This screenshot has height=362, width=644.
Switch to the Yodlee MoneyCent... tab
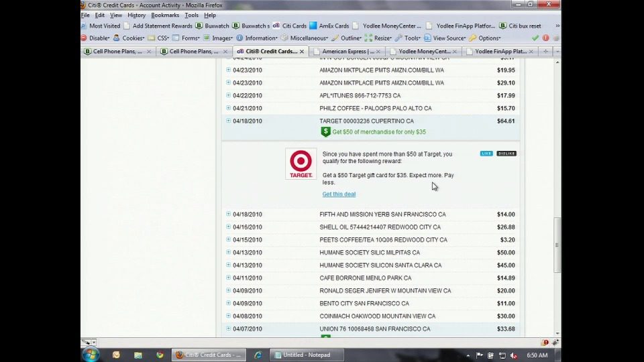coord(423,52)
